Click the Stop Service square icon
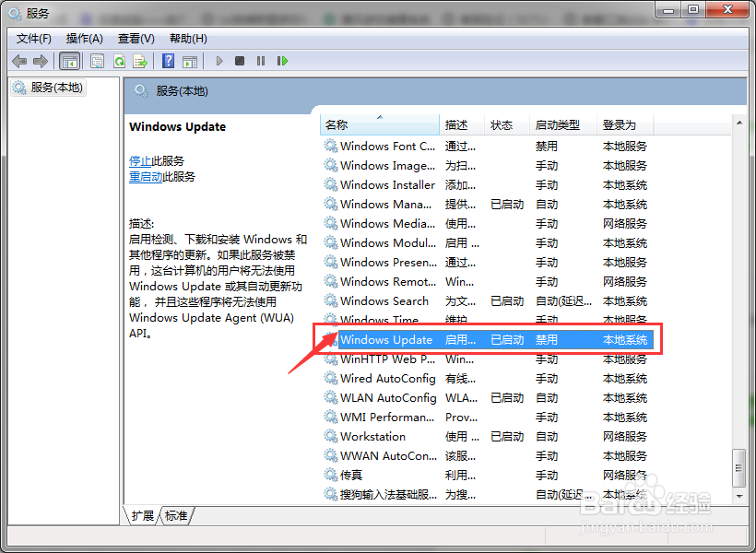The image size is (756, 553). point(240,61)
